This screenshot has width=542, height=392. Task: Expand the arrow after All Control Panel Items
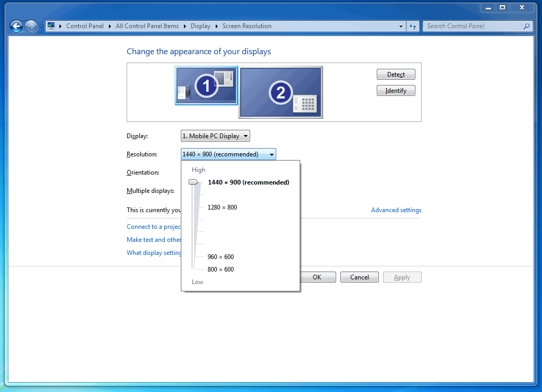point(184,26)
